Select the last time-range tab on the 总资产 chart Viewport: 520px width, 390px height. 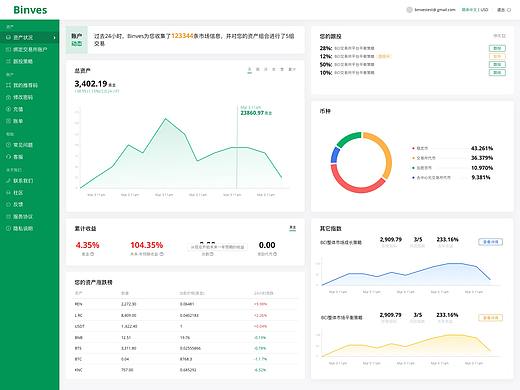(292, 69)
